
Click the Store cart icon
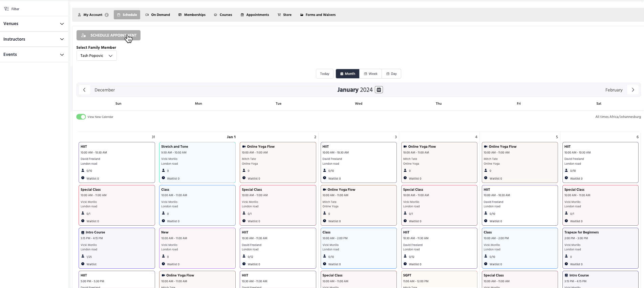click(279, 15)
